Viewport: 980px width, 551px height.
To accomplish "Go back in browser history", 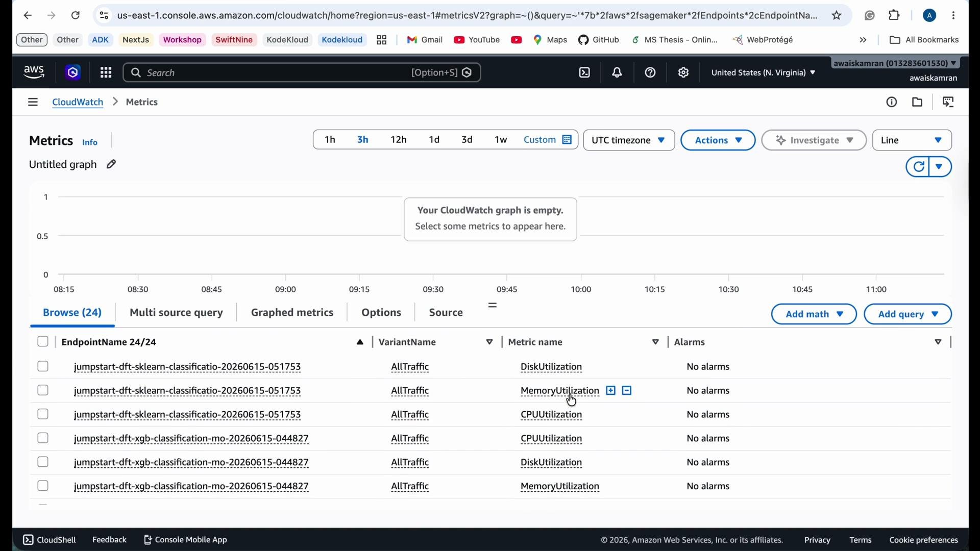I will point(28,16).
